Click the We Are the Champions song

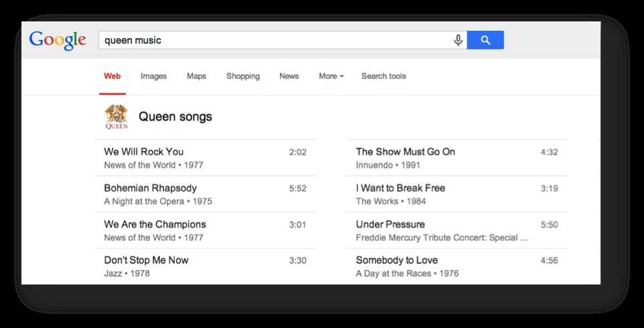point(155,224)
